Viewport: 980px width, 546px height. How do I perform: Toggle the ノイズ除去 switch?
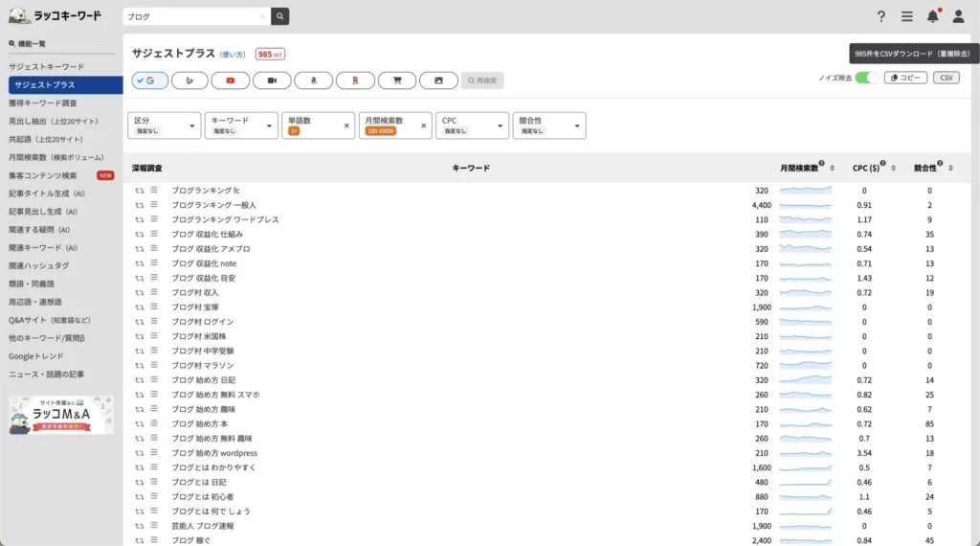[866, 78]
